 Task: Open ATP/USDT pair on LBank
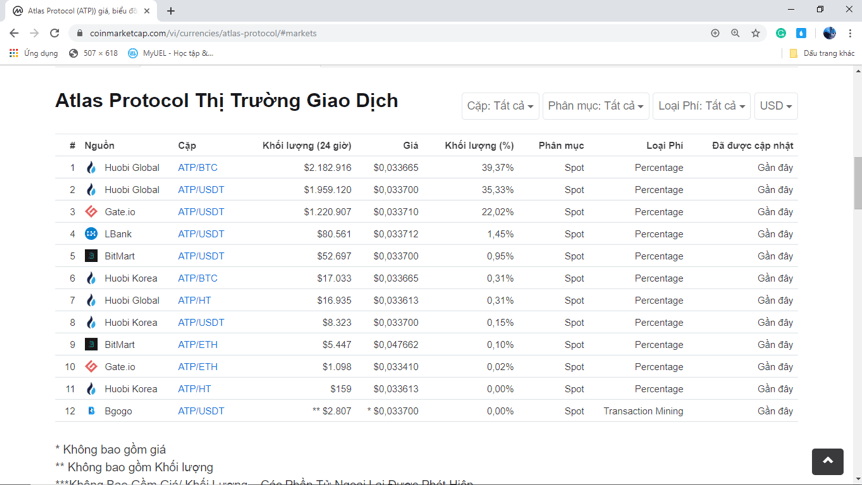pos(201,234)
